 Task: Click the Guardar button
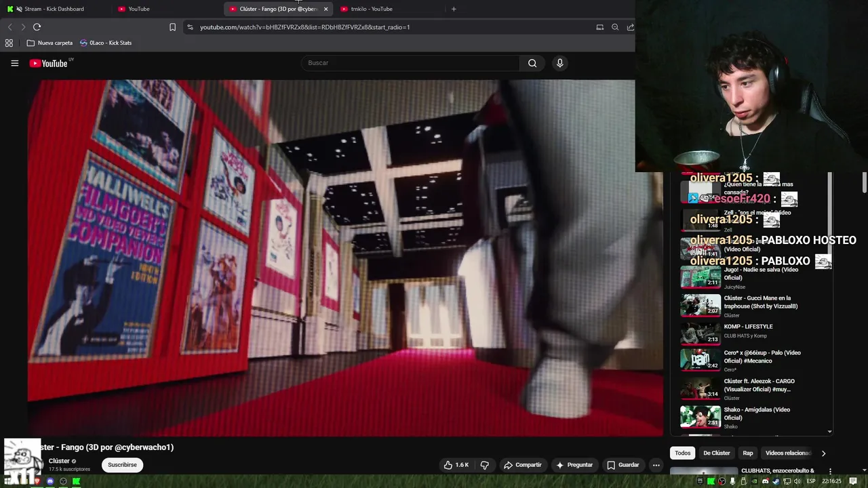click(623, 465)
